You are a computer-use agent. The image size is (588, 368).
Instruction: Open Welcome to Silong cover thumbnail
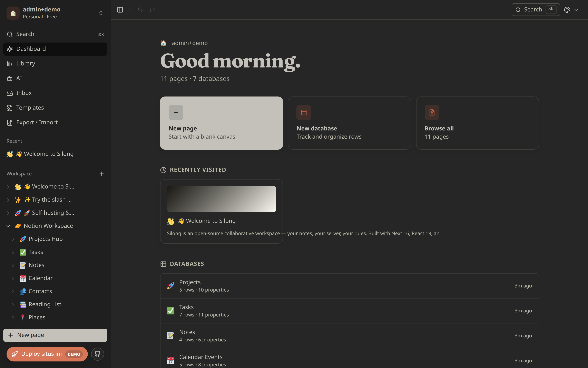221,199
